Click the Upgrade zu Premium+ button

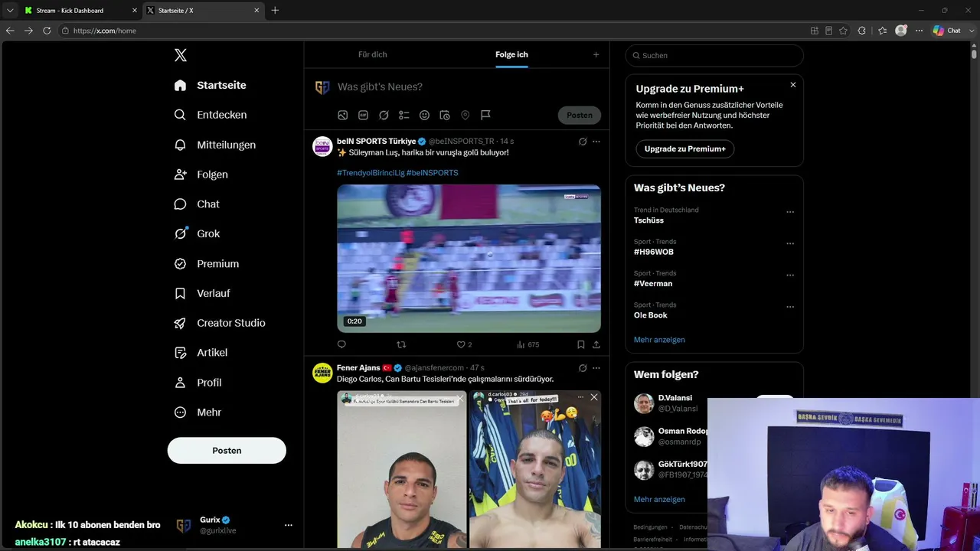[684, 148]
